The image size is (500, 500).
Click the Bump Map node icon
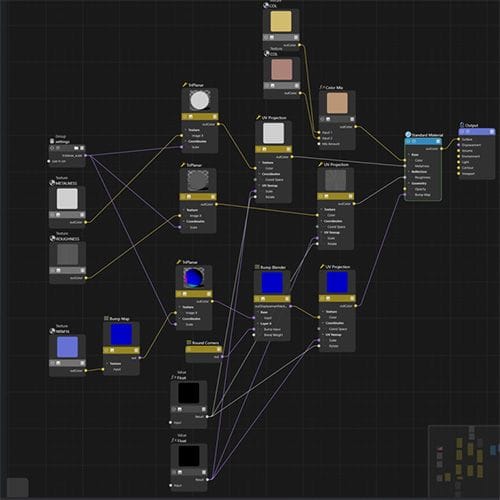pos(106,319)
